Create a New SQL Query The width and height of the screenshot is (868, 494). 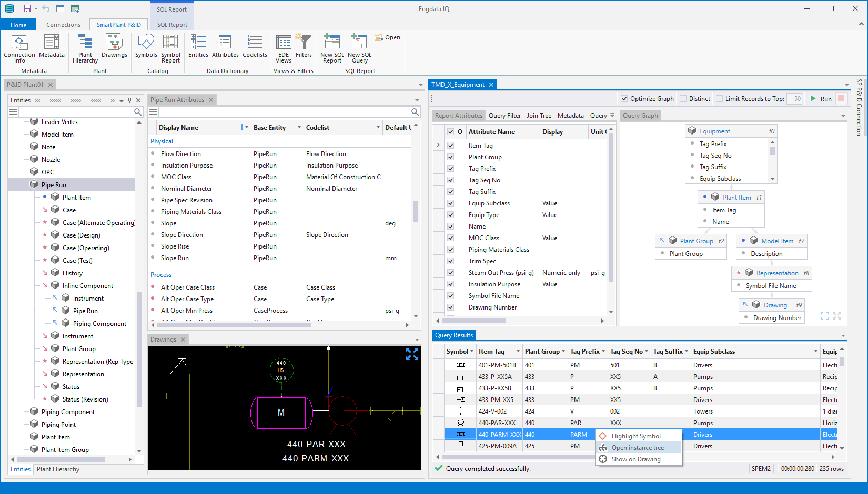pos(359,47)
